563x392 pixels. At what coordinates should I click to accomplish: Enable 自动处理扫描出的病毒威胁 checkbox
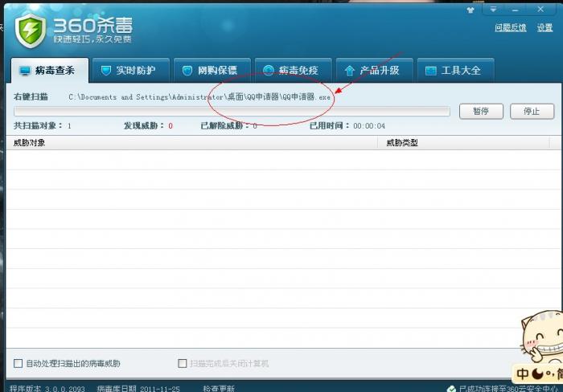pyautogui.click(x=18, y=363)
